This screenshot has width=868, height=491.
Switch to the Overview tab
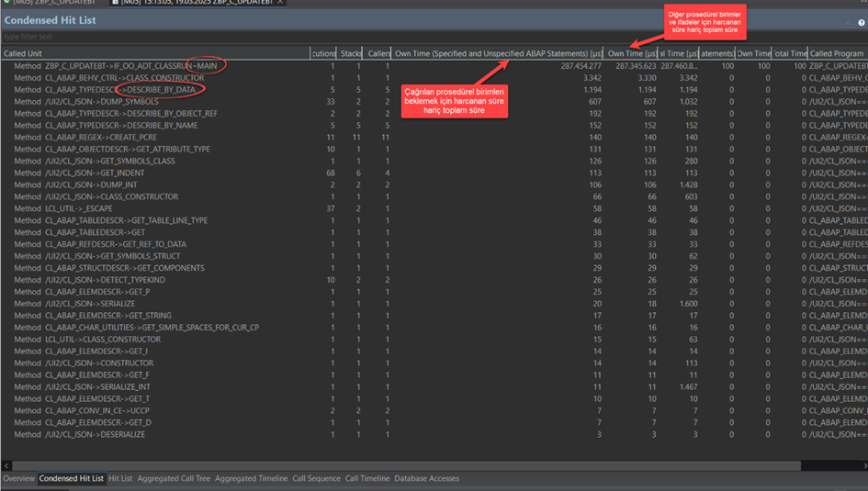[x=18, y=478]
